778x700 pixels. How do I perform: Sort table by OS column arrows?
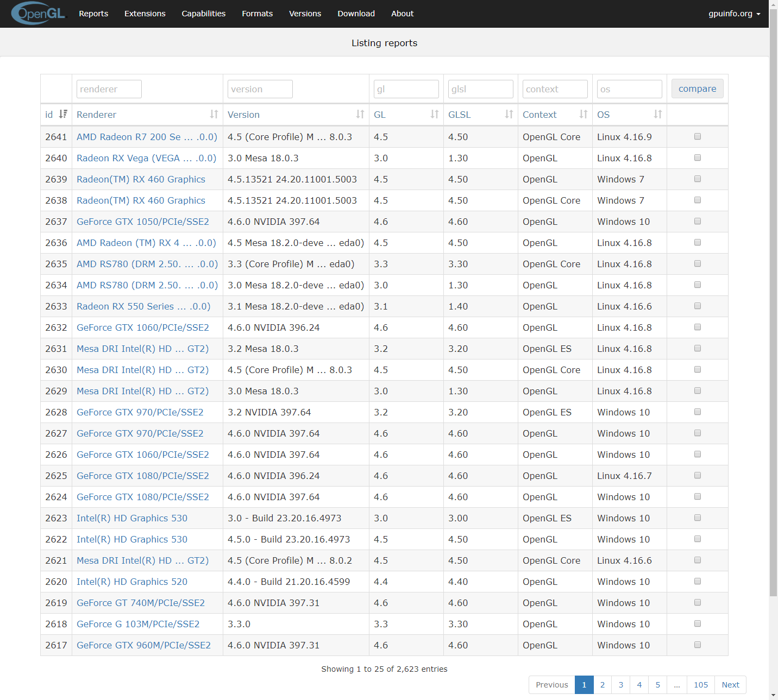click(x=658, y=114)
